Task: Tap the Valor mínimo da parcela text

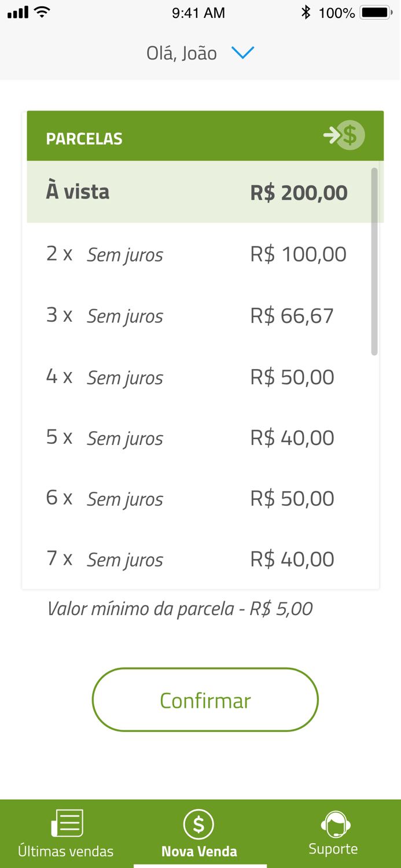Action: [x=180, y=608]
